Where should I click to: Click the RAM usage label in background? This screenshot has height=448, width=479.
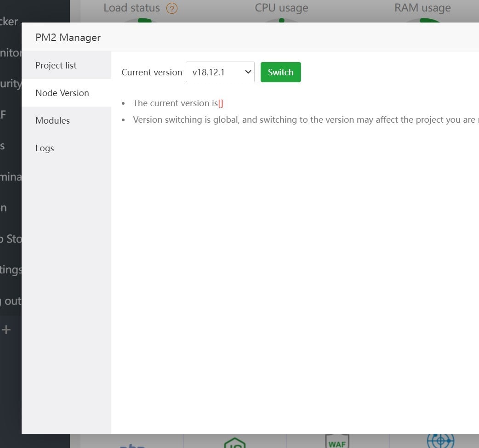click(x=422, y=8)
